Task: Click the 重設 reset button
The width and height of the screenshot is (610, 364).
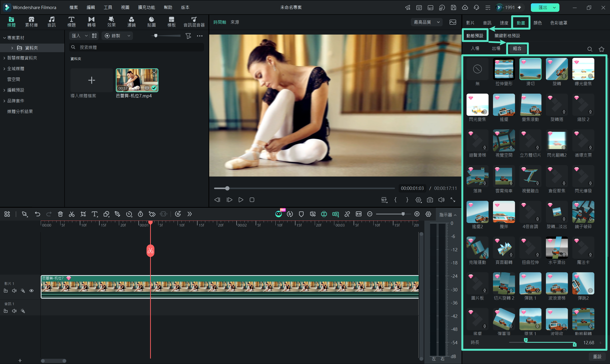Action: 597,357
